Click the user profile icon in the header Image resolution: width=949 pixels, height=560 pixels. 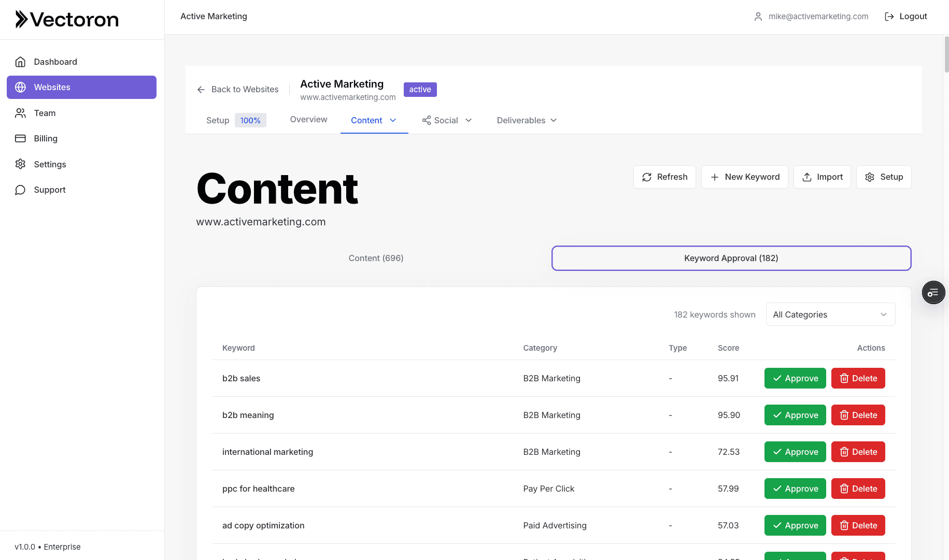(x=758, y=16)
